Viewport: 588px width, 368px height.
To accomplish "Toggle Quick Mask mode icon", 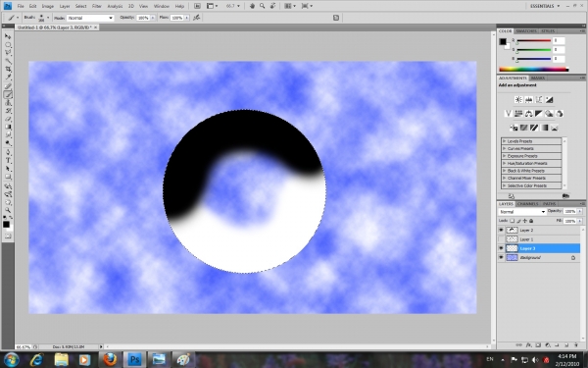I will pos(8,237).
